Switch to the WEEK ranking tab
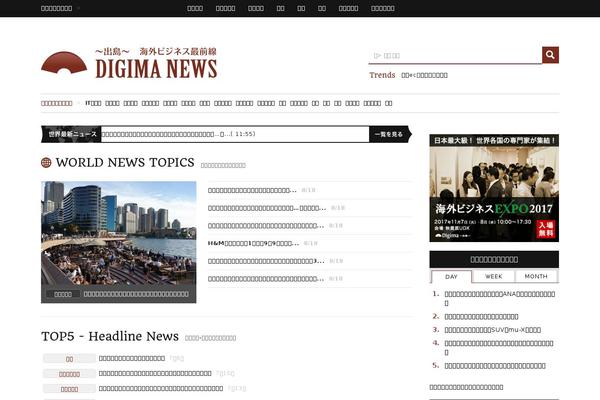The height and width of the screenshot is (400, 600). 494,276
